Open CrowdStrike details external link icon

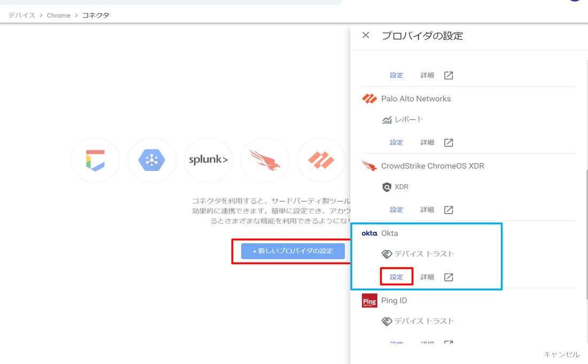tap(448, 210)
